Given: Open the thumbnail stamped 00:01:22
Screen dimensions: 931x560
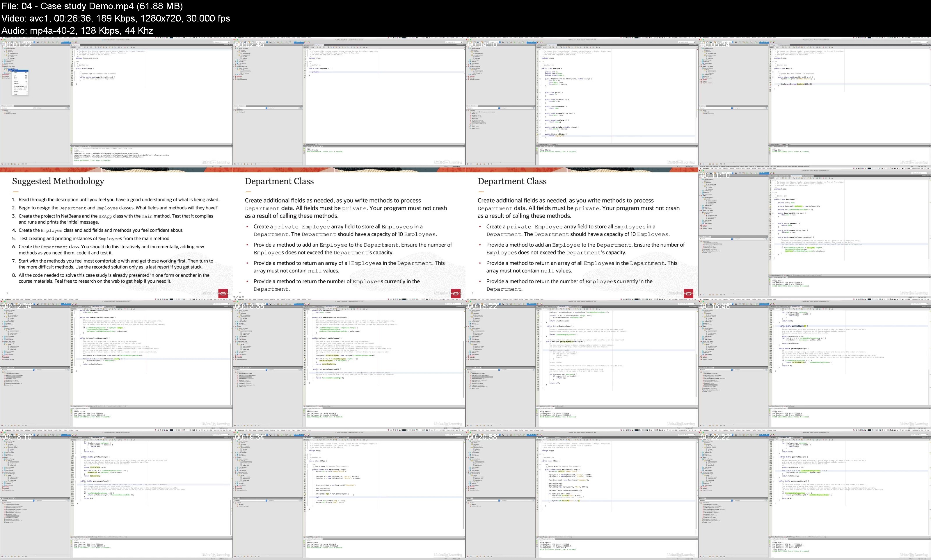Looking at the screenshot, I should (116, 102).
